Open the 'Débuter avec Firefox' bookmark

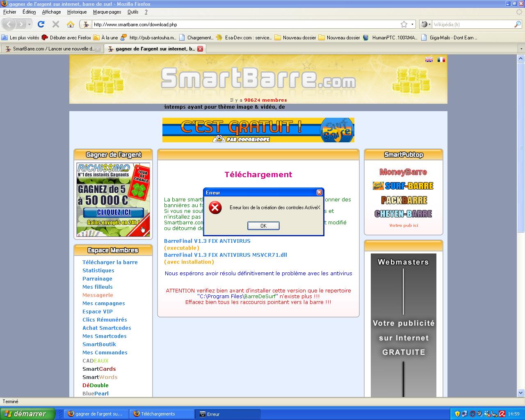click(x=66, y=37)
